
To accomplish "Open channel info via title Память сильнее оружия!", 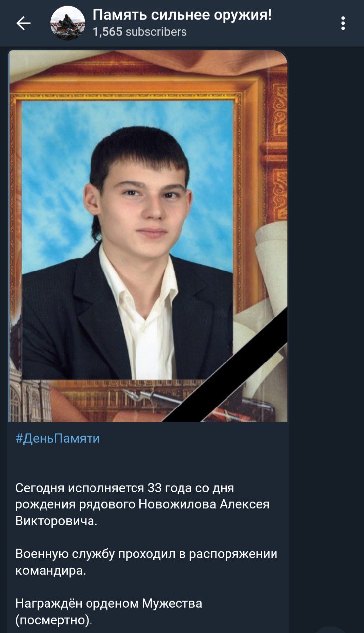I will click(x=182, y=15).
